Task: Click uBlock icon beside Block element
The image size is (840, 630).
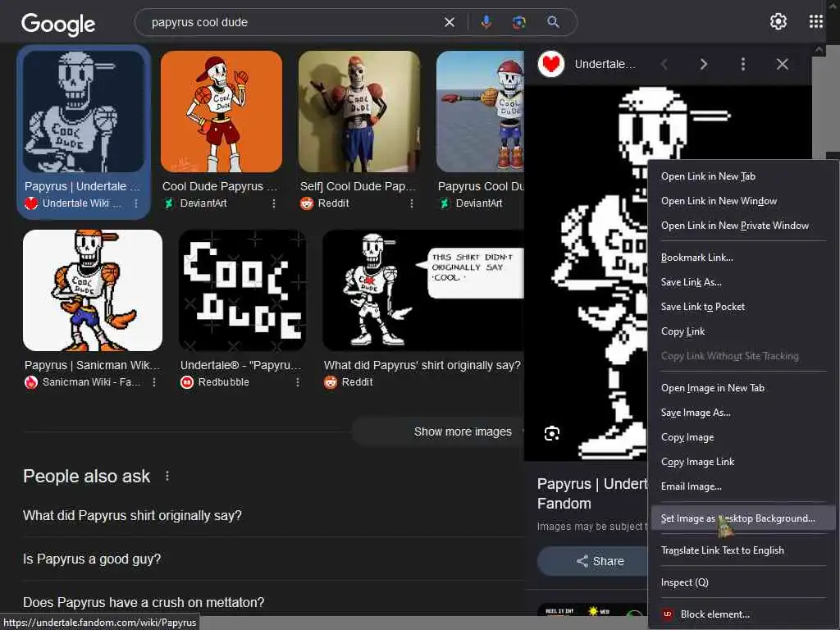Action: [x=668, y=614]
